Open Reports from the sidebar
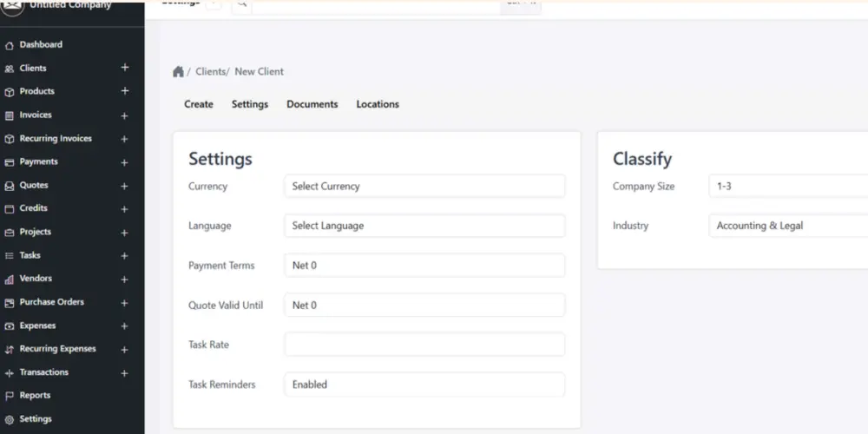Screen dimensions: 868x434 (x=35, y=395)
